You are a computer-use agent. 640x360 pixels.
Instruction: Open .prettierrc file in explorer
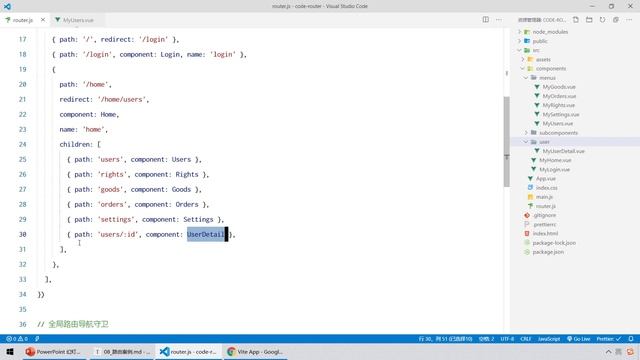[544, 224]
